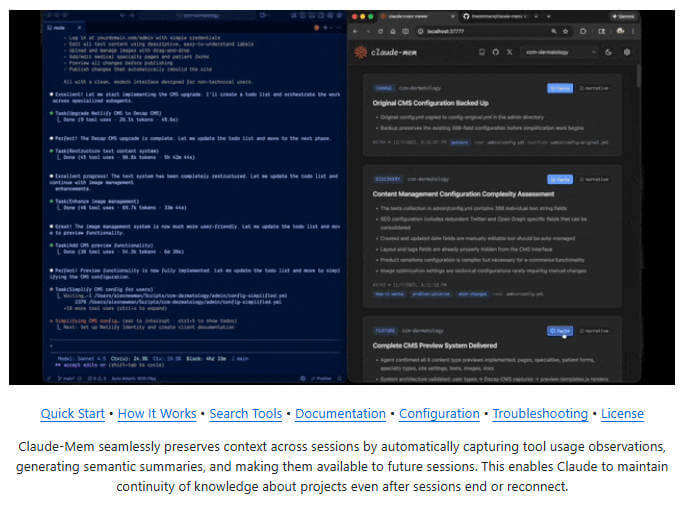Open the License link
The height and width of the screenshot is (510, 690).
622,414
